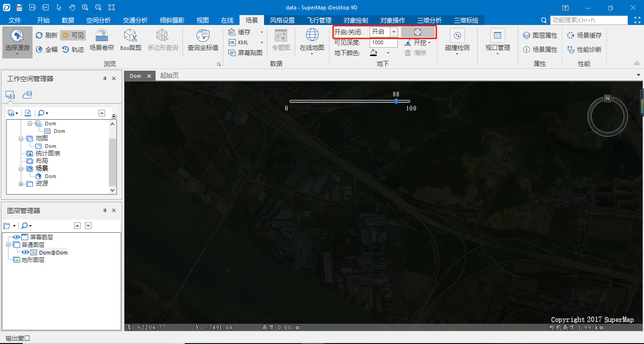Open the 文件 menu

[x=15, y=20]
